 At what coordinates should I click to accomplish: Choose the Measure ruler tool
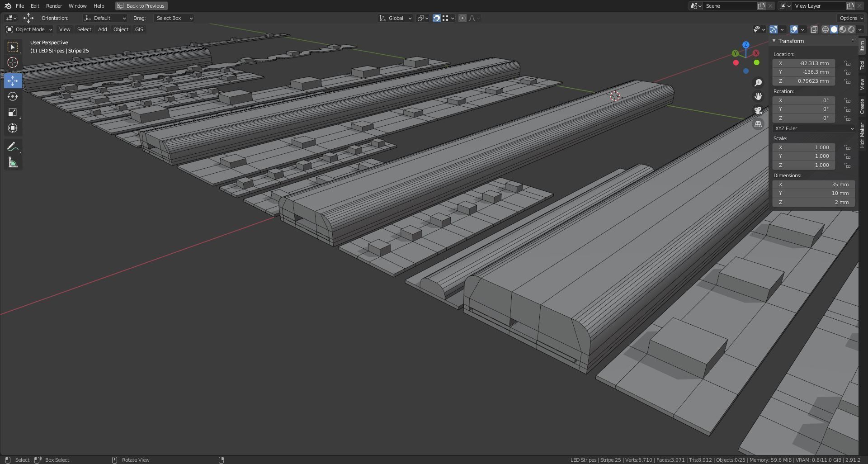13,162
